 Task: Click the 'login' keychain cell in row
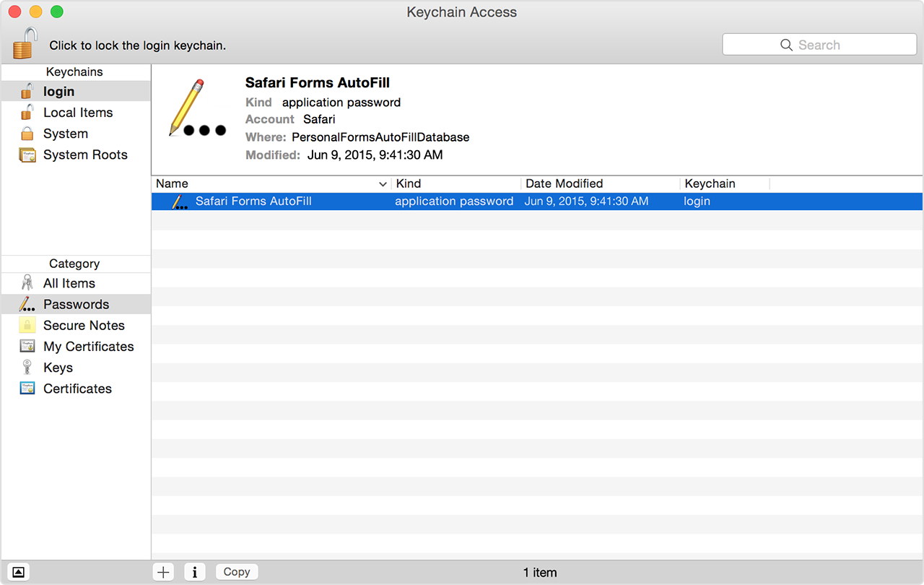click(697, 201)
